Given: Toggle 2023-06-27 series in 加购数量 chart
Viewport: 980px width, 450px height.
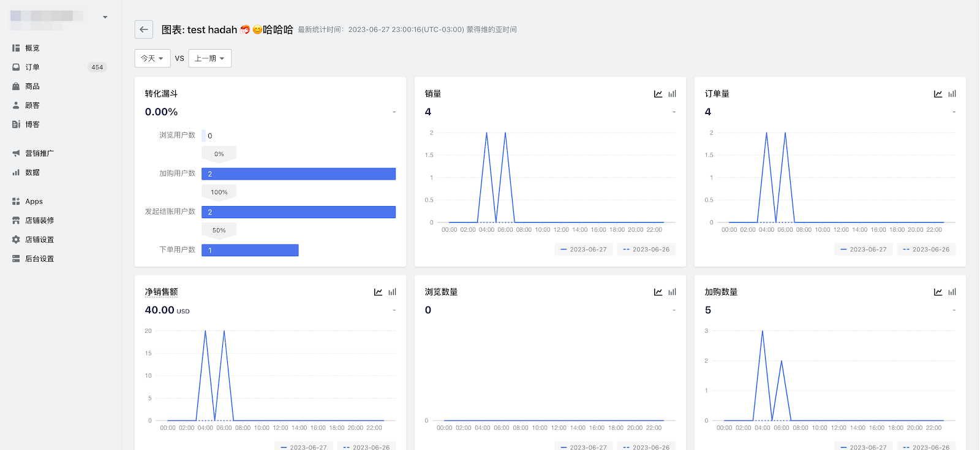Looking at the screenshot, I should pyautogui.click(x=864, y=447).
